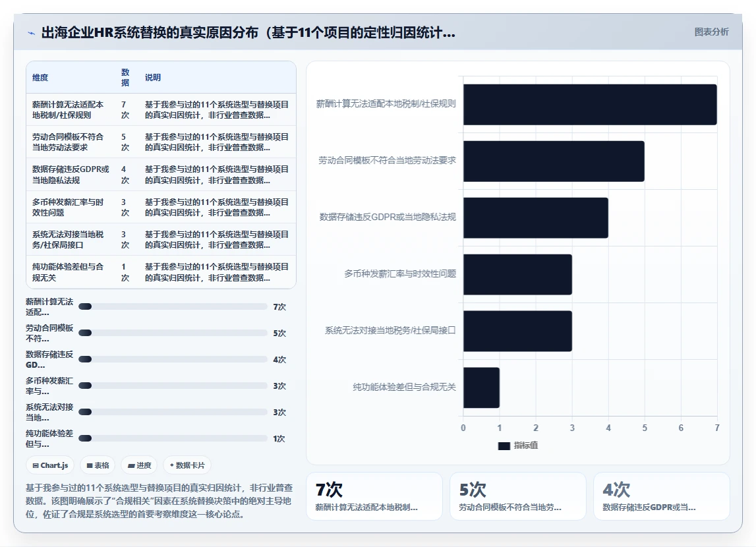Open the 5次 data card
756x547 pixels.
[518, 496]
